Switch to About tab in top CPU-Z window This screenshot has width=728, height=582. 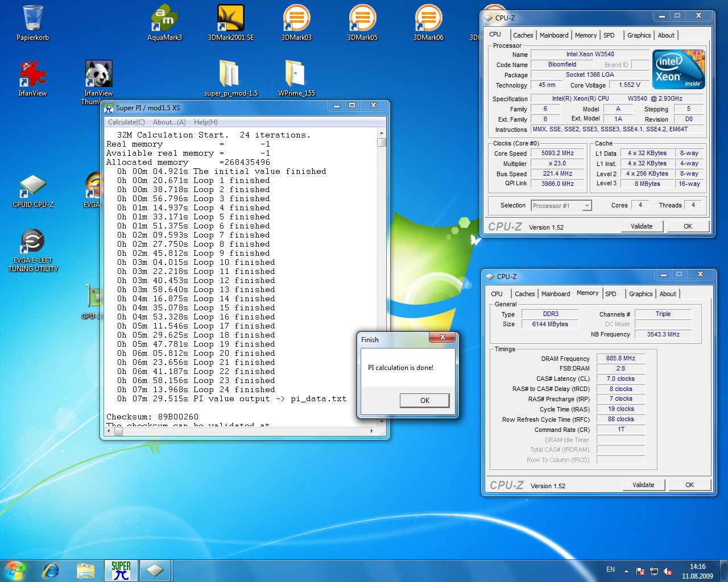[666, 35]
